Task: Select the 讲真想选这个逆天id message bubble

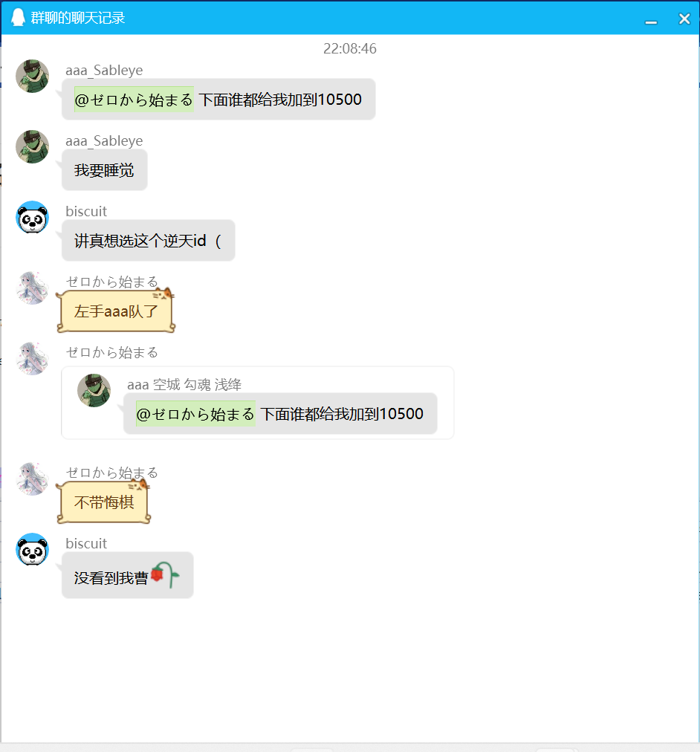Action: click(148, 240)
